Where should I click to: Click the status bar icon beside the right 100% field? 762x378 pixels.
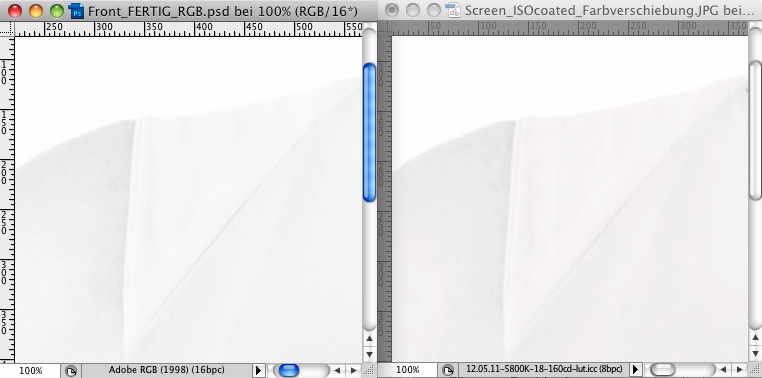coord(448,370)
